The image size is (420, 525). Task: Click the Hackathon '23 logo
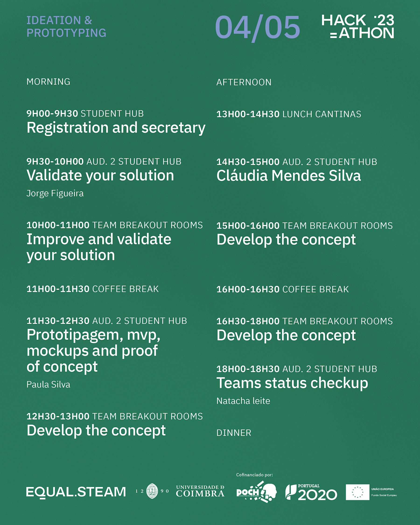(357, 27)
